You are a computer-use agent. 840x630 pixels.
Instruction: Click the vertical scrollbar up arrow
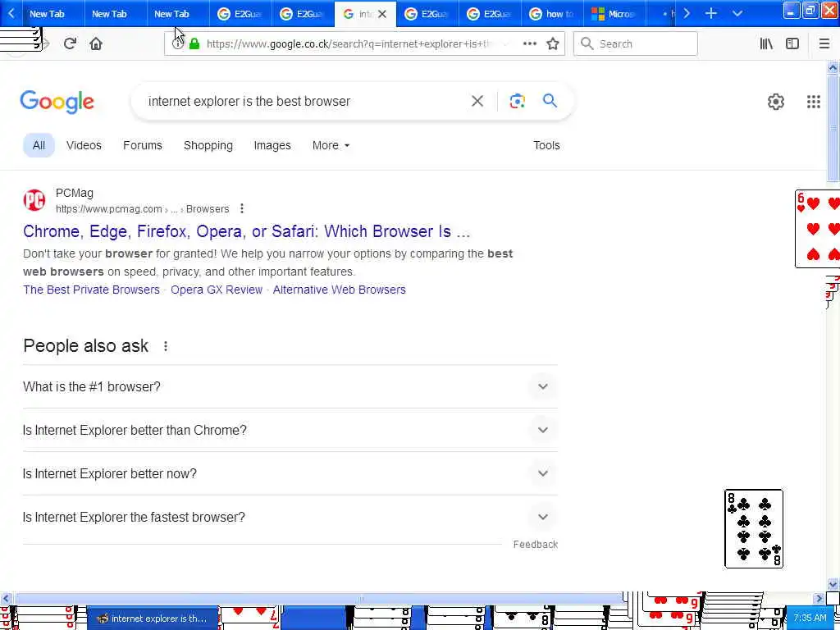833,67
